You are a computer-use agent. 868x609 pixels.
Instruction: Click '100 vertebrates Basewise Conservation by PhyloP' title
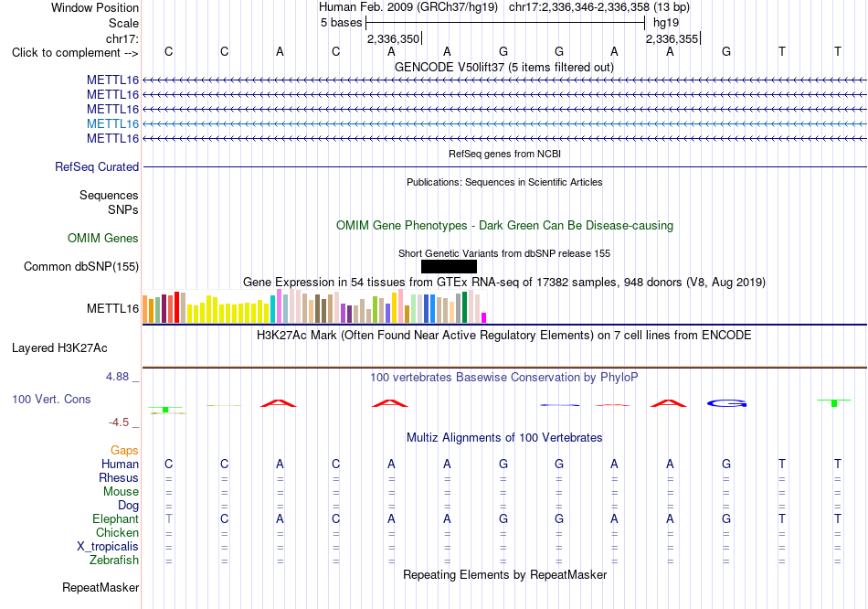click(x=503, y=378)
